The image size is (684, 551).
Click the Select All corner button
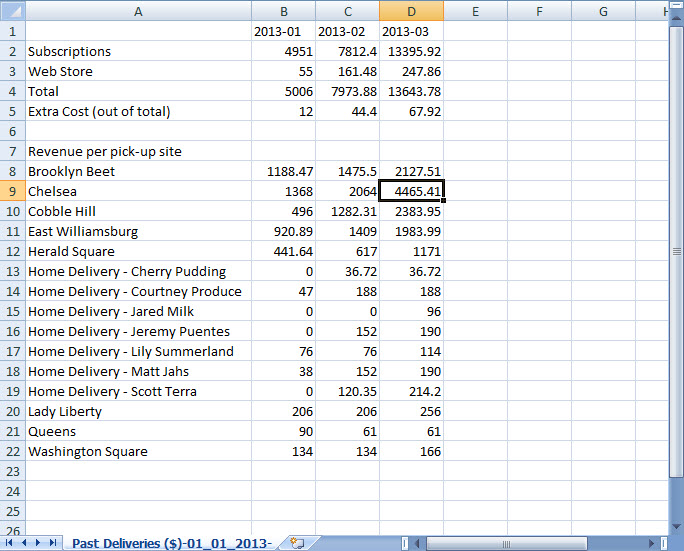13,11
